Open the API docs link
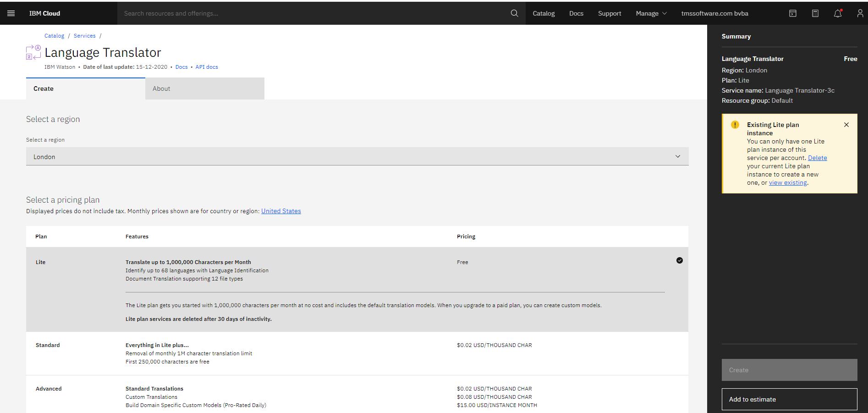The height and width of the screenshot is (413, 868). pos(207,67)
